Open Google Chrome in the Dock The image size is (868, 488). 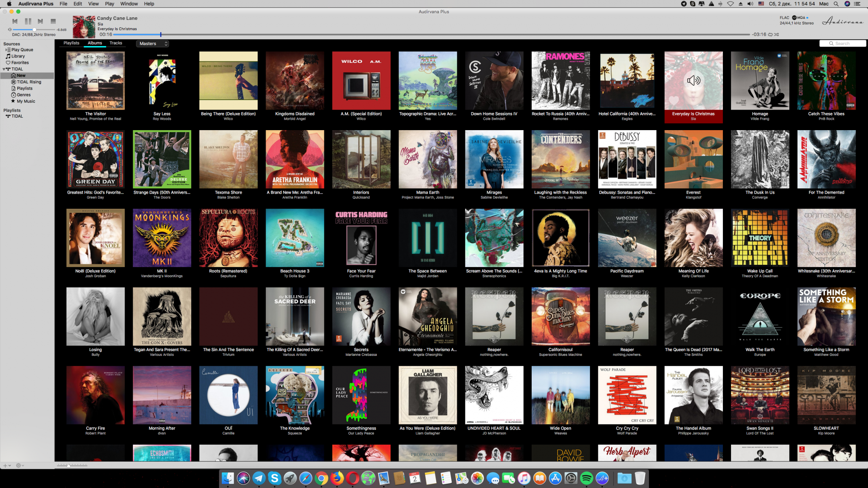321,478
